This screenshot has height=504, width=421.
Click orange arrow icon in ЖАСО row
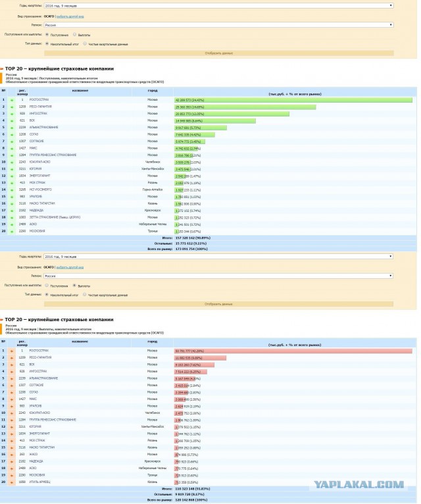12,455
